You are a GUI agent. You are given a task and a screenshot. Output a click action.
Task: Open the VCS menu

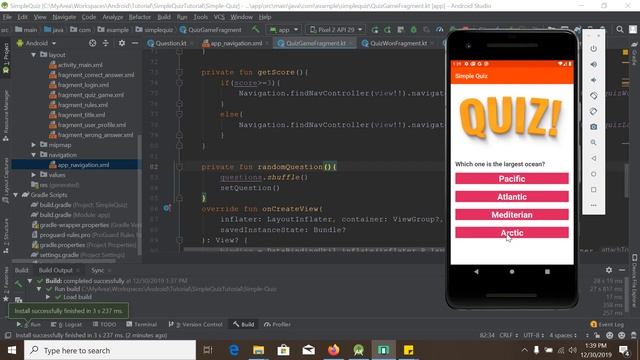click(x=219, y=17)
